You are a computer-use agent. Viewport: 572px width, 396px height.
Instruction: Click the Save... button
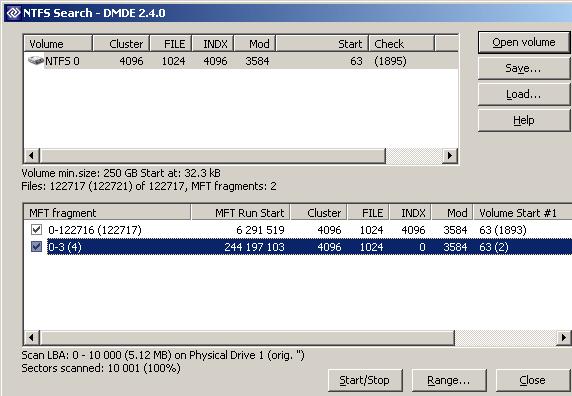tap(523, 68)
